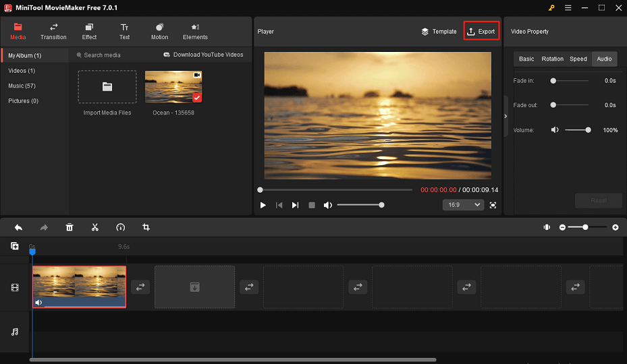This screenshot has height=364, width=627.
Task: Go to next frame
Action: (x=295, y=205)
